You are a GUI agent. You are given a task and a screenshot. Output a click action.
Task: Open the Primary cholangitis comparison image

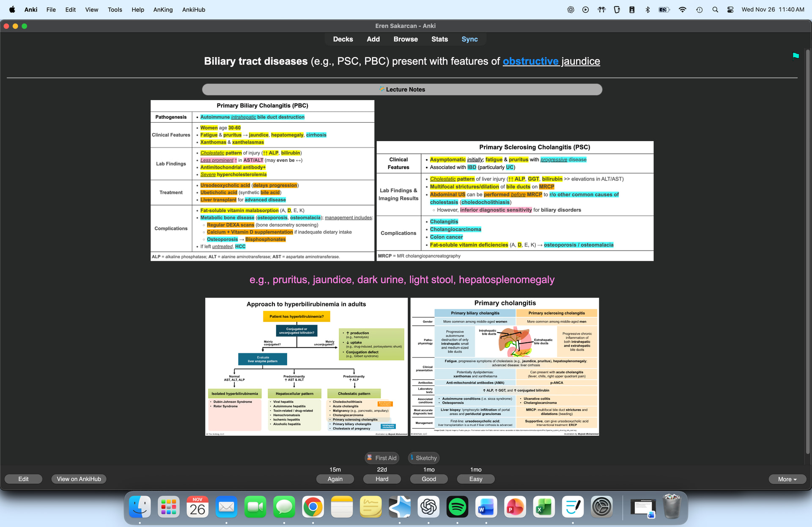pyautogui.click(x=505, y=366)
